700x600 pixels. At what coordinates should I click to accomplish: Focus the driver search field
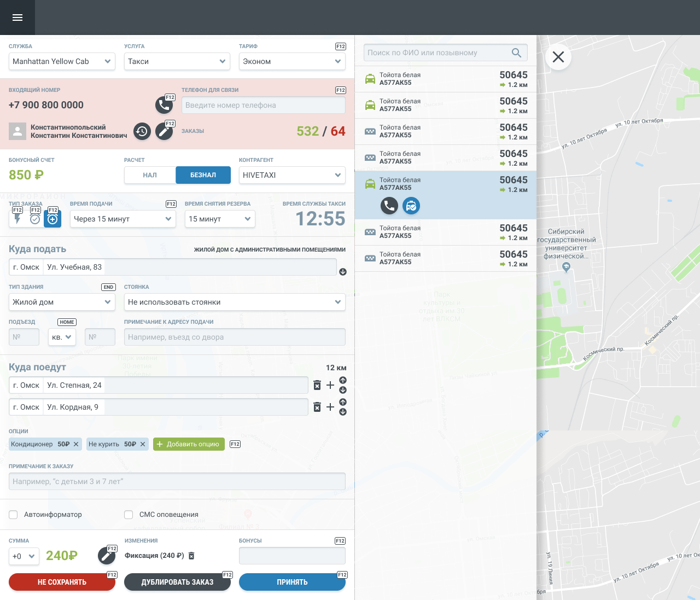437,53
